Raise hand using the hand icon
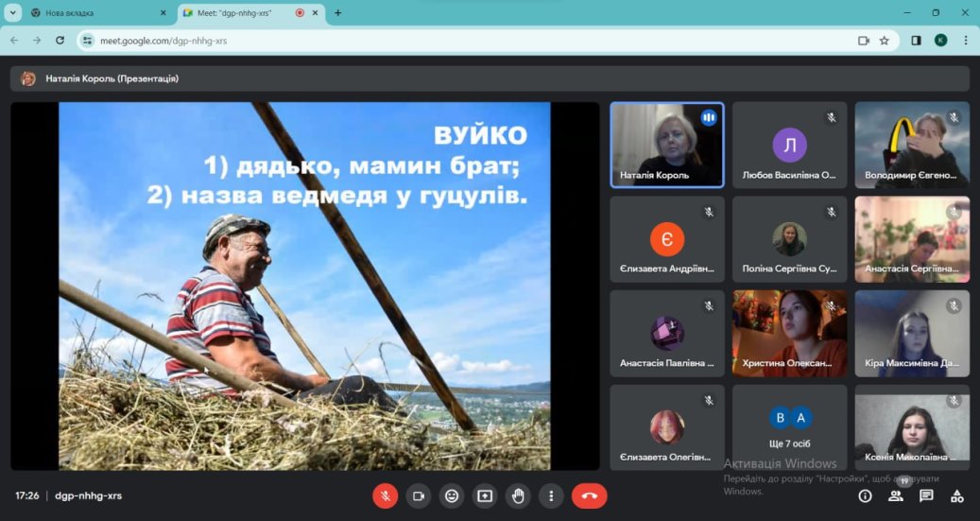The width and height of the screenshot is (980, 521). 518,496
